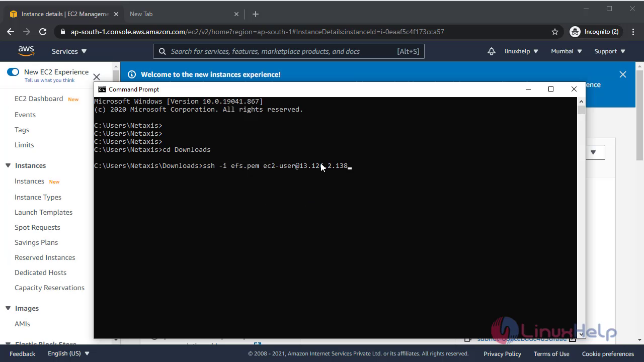Open Spot Requests in the sidebar

(x=37, y=227)
